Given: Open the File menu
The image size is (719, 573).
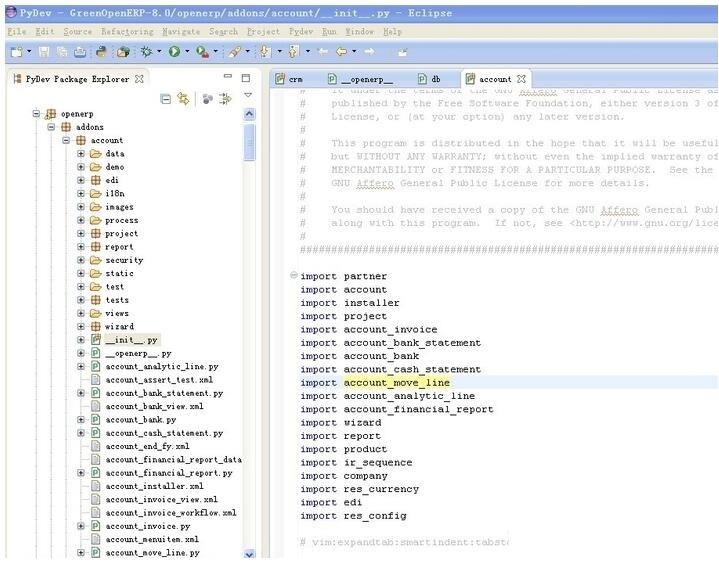Looking at the screenshot, I should 17,32.
